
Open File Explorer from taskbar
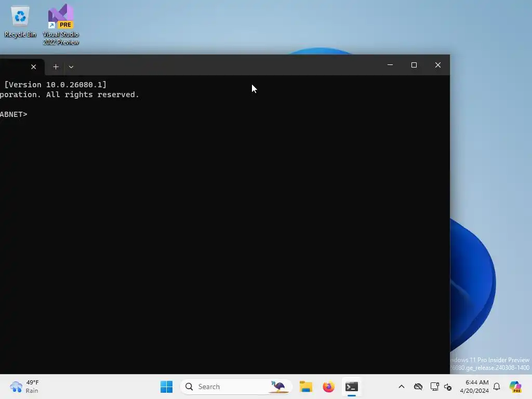tap(306, 387)
